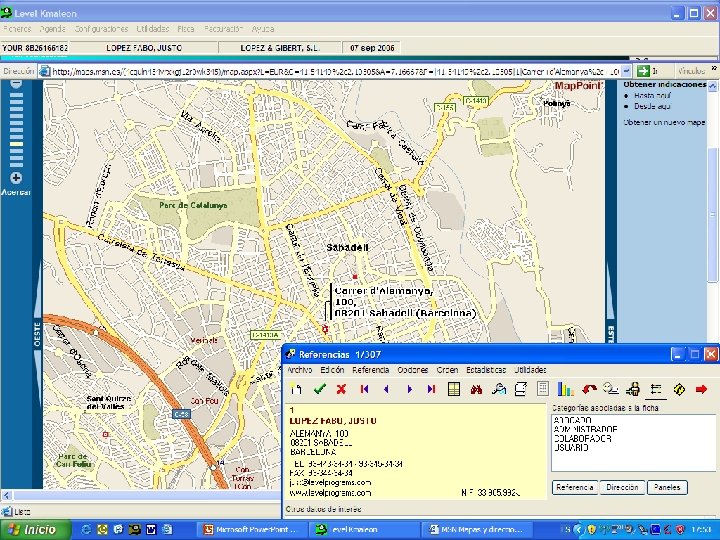Open the Estadísticas menu in Referencias
This screenshot has width=720, height=540.
[x=487, y=370]
